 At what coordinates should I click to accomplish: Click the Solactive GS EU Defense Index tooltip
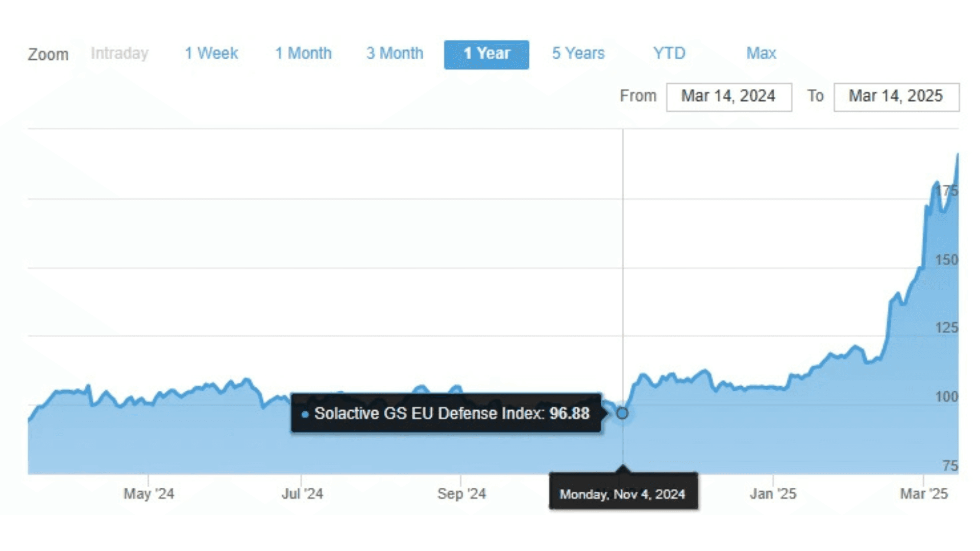pyautogui.click(x=447, y=413)
